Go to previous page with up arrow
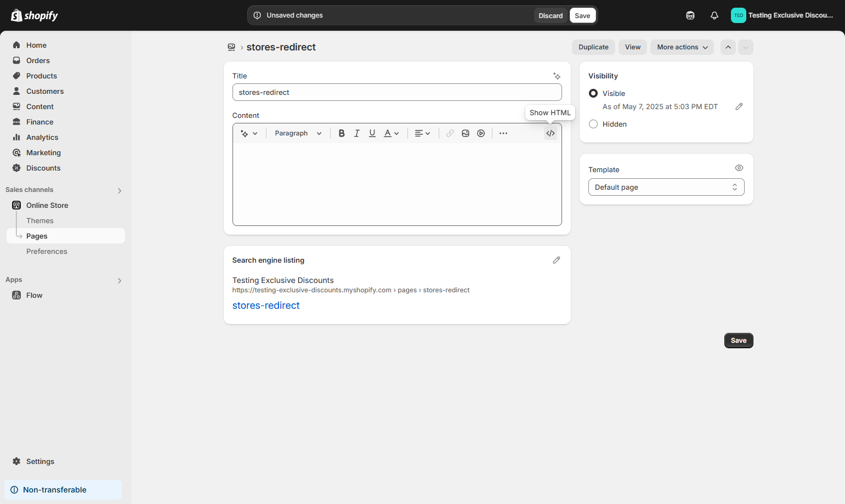This screenshot has height=504, width=845. click(728, 47)
